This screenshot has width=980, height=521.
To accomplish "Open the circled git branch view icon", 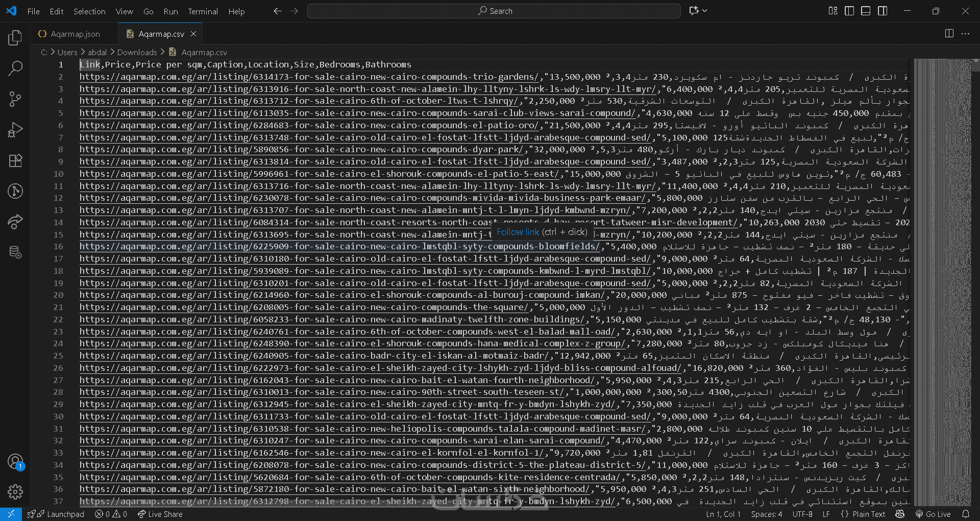I will tap(15, 191).
